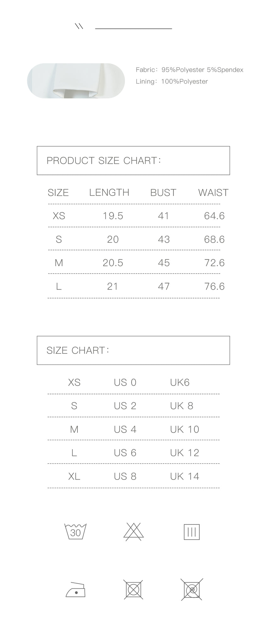Click the Lining 100%Polyester text

tap(172, 81)
